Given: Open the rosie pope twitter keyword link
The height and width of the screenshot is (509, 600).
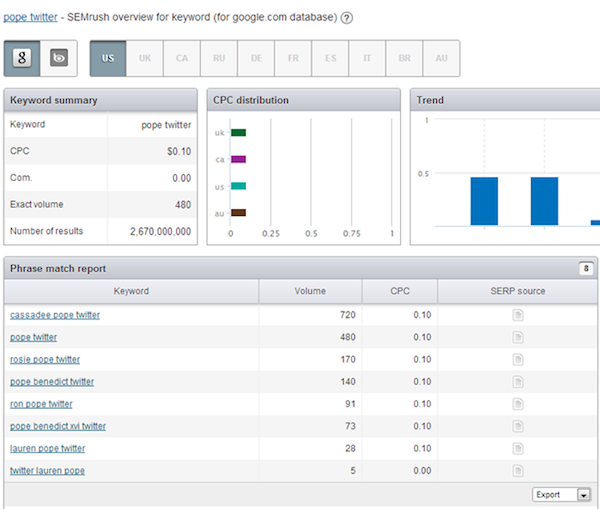Looking at the screenshot, I should 45,359.
